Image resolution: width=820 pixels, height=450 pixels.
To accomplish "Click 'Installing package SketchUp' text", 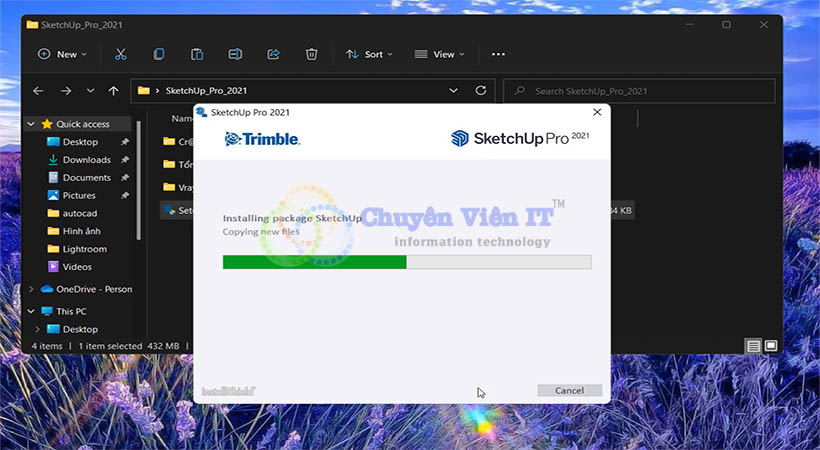I will point(292,218).
